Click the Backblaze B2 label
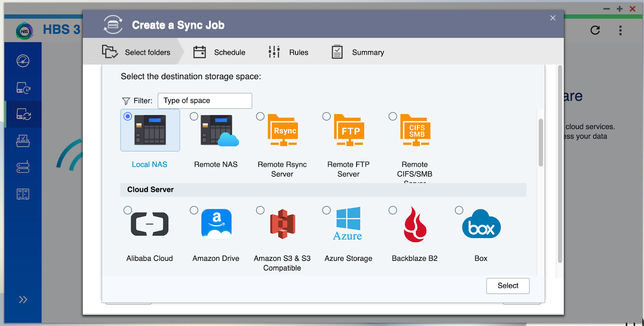The width and height of the screenshot is (644, 326). point(415,258)
